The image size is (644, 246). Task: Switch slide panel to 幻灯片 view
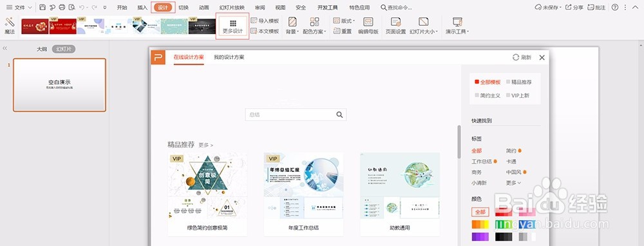click(64, 50)
